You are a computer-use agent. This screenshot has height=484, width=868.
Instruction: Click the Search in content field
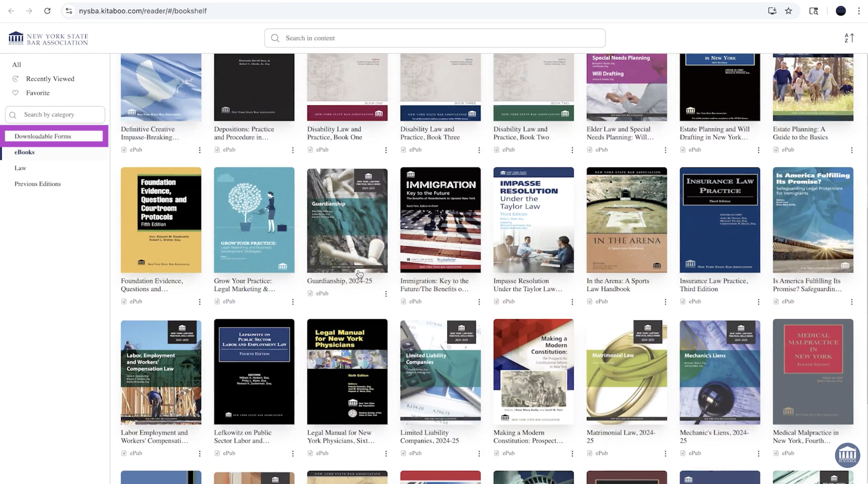[435, 38]
